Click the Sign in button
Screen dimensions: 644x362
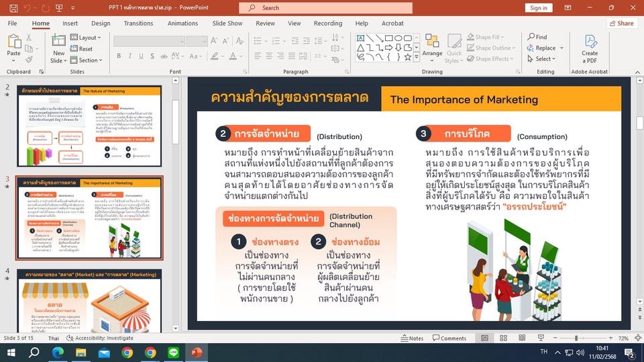(x=539, y=8)
